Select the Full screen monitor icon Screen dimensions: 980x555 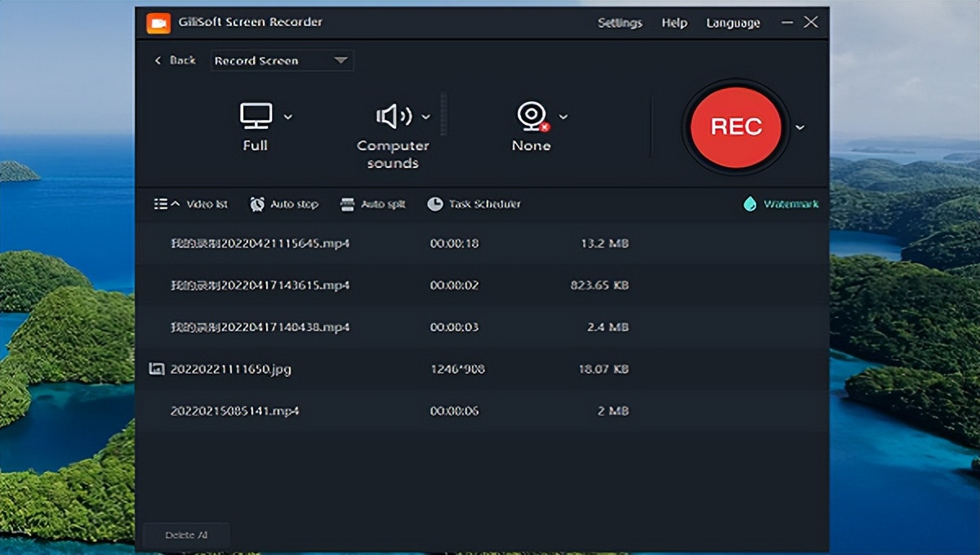click(256, 115)
